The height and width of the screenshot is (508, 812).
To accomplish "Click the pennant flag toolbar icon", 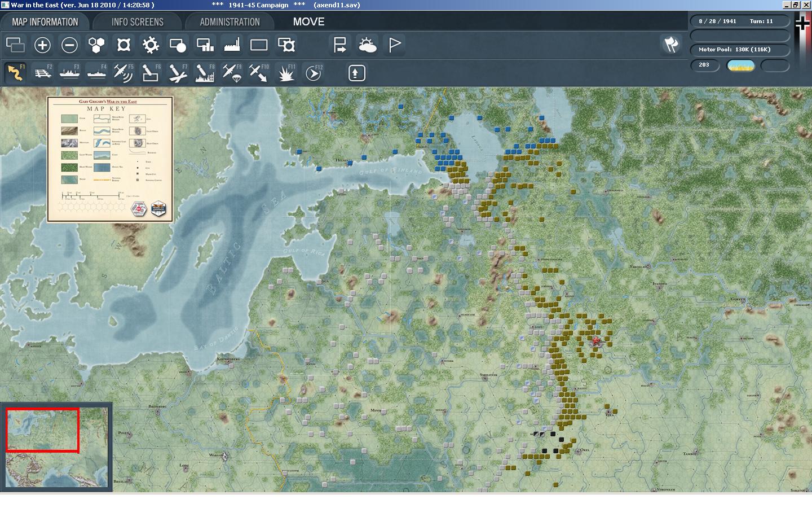I will coord(395,45).
